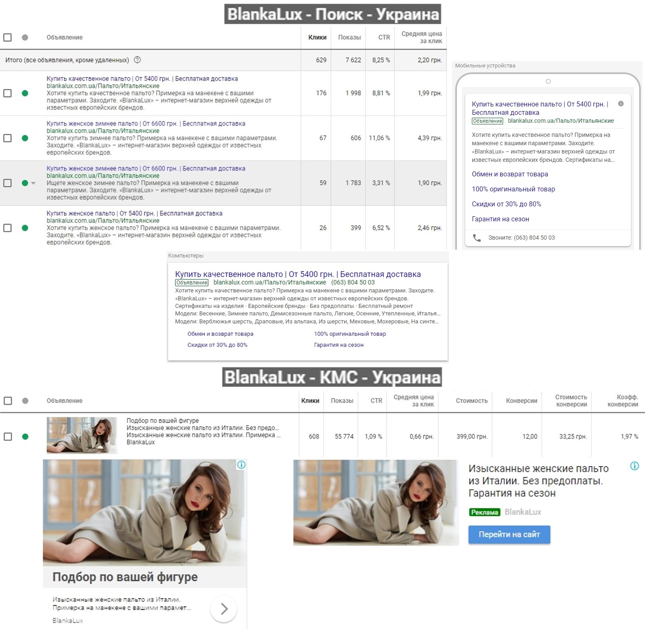Open Обмен и возврат товара in desktop preview
Image resolution: width=645 pixels, height=644 pixels.
[220, 334]
